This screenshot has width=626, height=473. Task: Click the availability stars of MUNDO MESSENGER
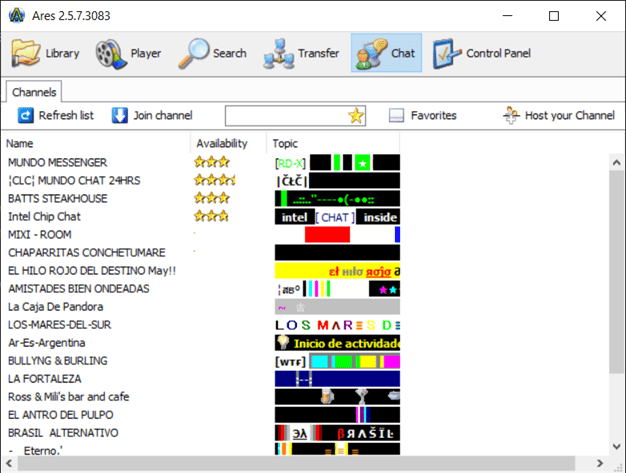[212, 162]
